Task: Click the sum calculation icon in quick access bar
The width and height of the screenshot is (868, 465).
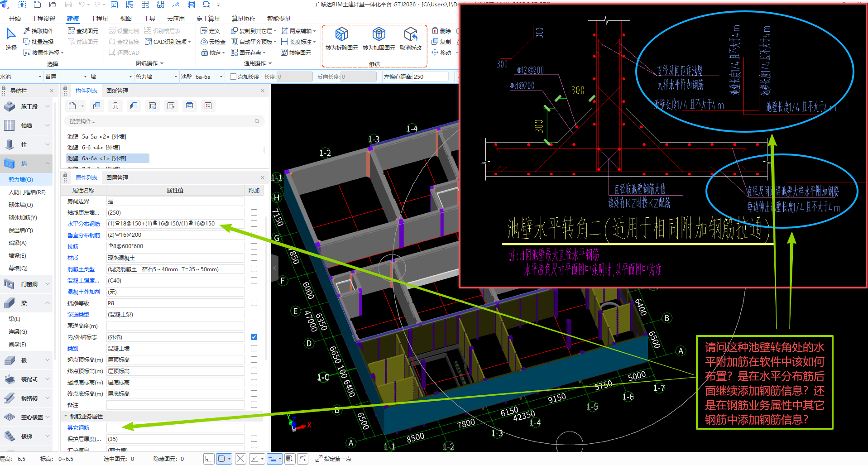Action: tap(114, 5)
